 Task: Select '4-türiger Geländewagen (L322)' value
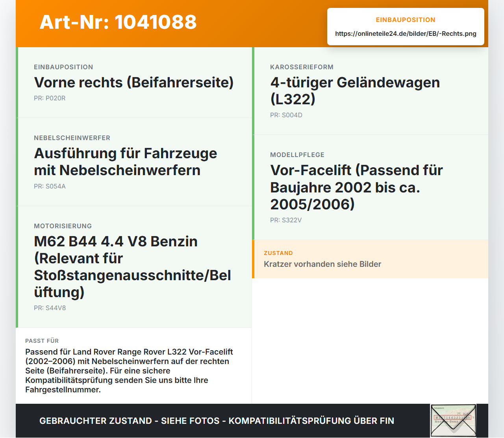point(355,91)
